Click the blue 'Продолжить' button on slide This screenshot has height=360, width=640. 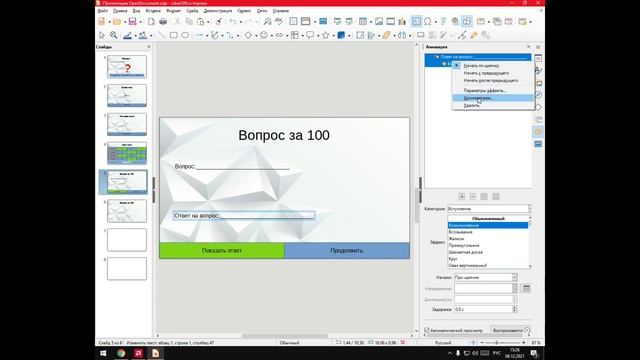(x=347, y=251)
